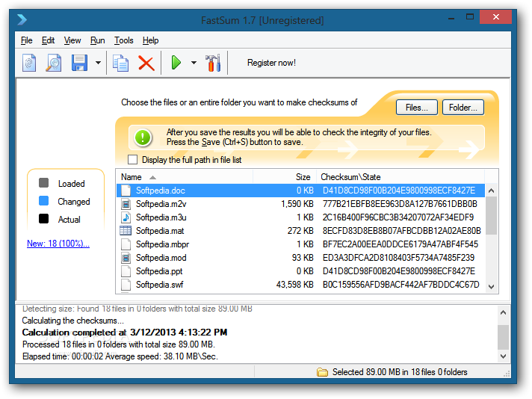Image resolution: width=532 pixels, height=399 pixels.
Task: Click checksum ED3A3DFCA2D8108403F5734A7485F239 of Softpedia.mod
Action: click(x=398, y=258)
